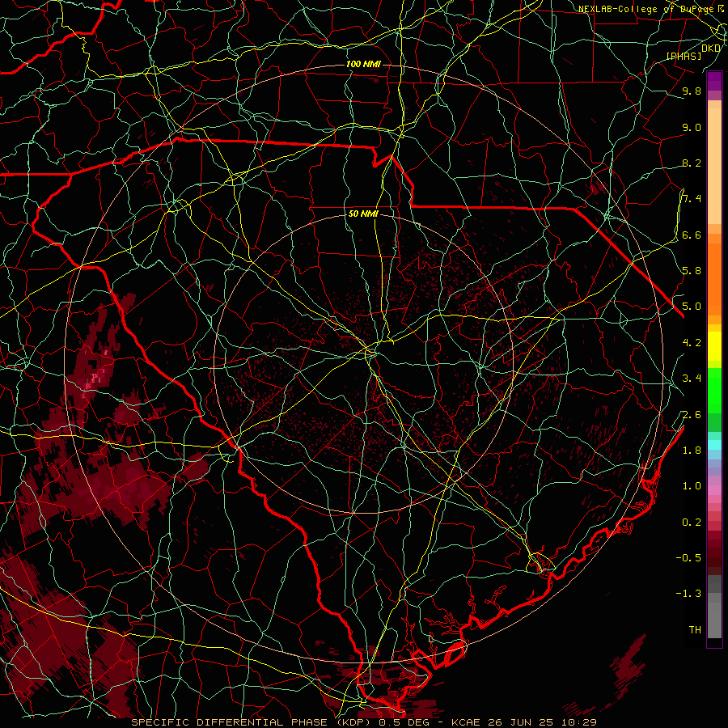728x728 pixels.
Task: Click the 26 JUN 25 date text
Action: pos(522,722)
